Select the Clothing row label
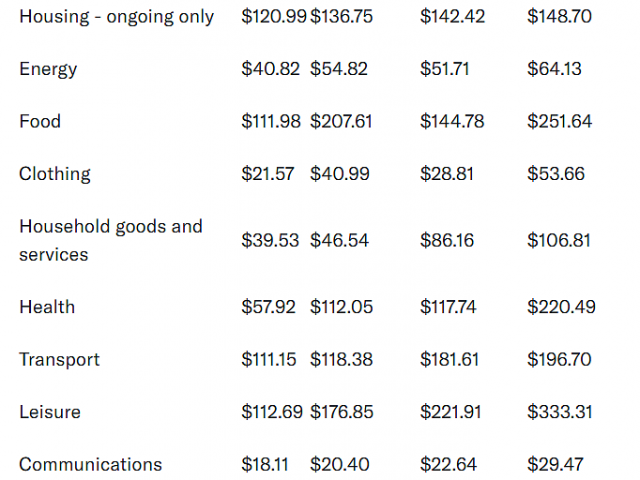Screen dimensions: 640x480 (55, 174)
